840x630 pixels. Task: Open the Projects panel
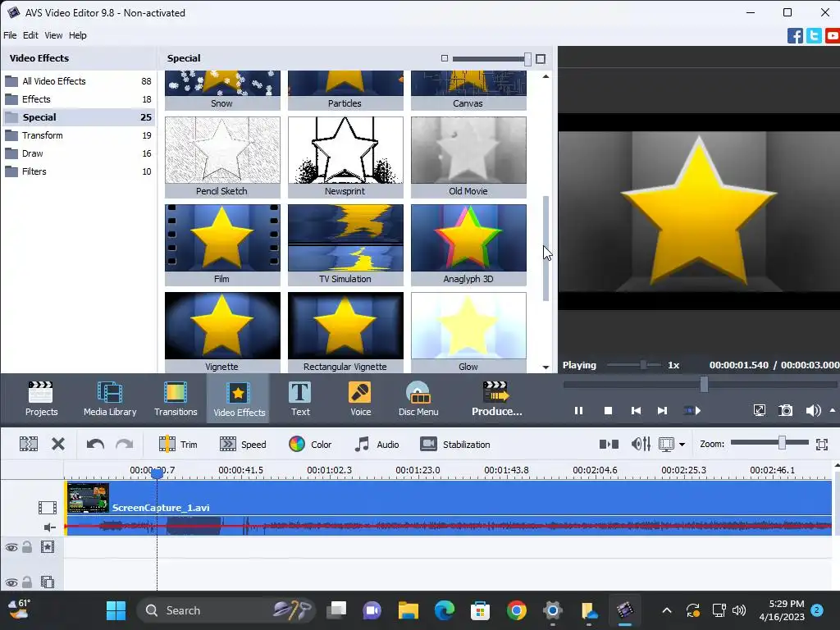click(41, 398)
